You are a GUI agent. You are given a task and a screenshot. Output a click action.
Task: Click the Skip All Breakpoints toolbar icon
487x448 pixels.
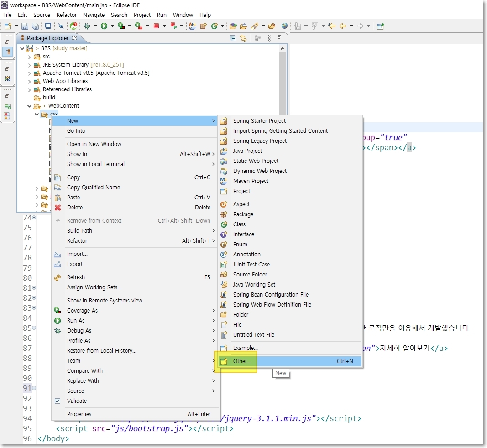[61, 26]
